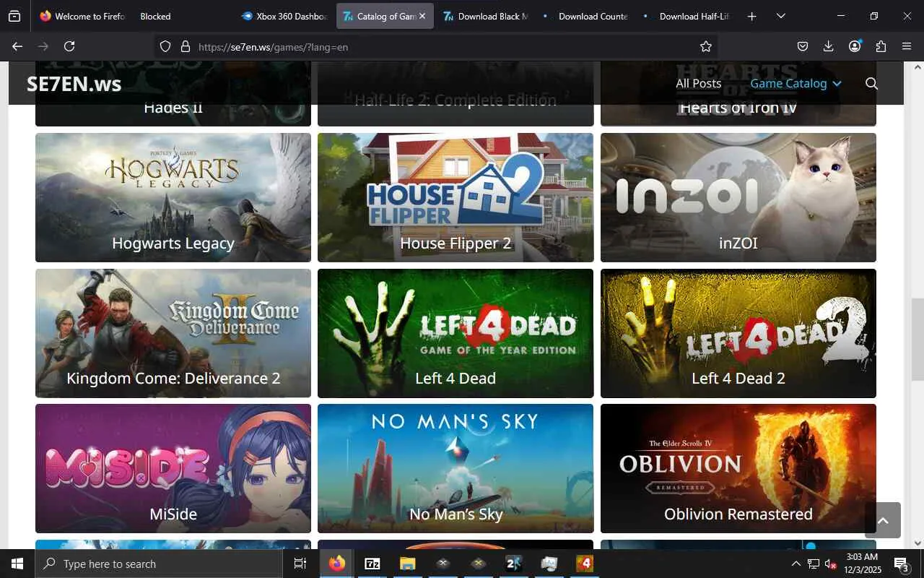Open tracking protection shield icon
This screenshot has width=924, height=578.
[165, 46]
